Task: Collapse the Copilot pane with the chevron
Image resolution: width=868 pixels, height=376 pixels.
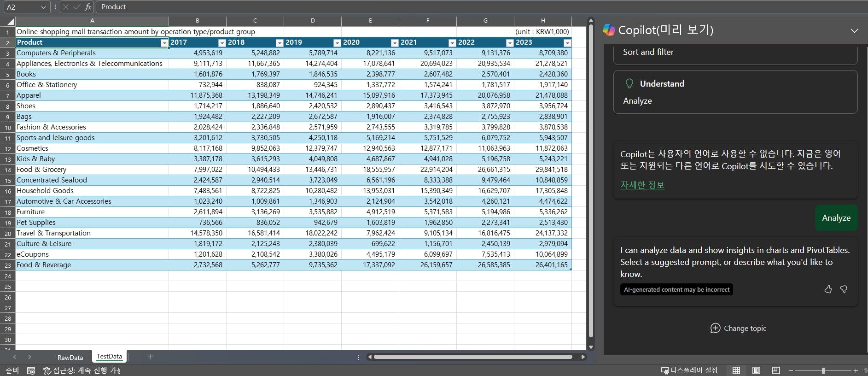Action: 855,30
